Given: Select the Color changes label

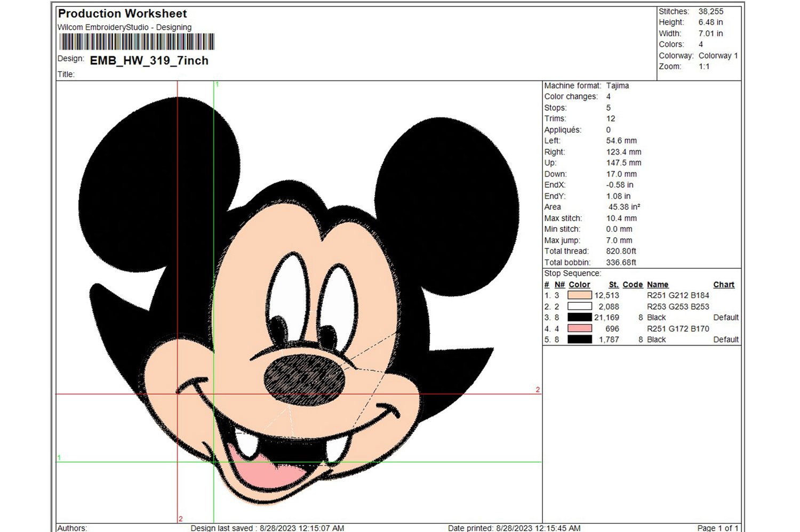Looking at the screenshot, I should 571,96.
